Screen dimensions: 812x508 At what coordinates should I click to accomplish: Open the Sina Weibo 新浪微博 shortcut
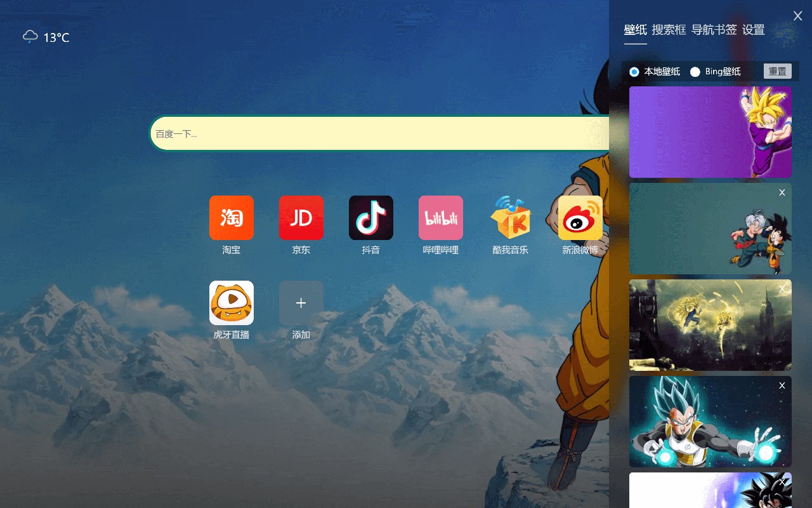point(580,218)
